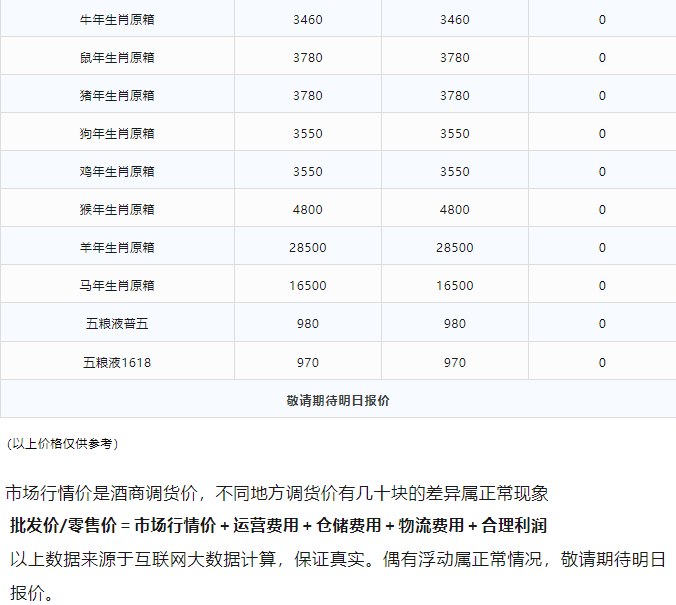
Task: Click the 以上数据来源于互联网大数据计算 sentence
Action: pos(338,576)
